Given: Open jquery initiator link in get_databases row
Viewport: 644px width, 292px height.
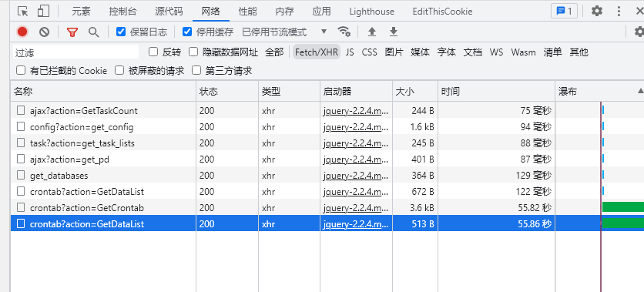Looking at the screenshot, I should [356, 176].
